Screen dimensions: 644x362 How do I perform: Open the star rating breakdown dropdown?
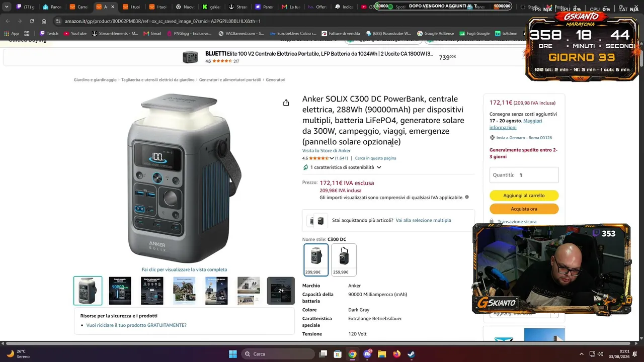pyautogui.click(x=332, y=158)
